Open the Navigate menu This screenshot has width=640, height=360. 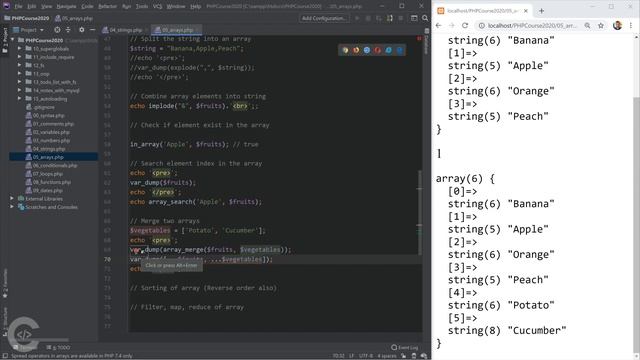click(x=66, y=6)
